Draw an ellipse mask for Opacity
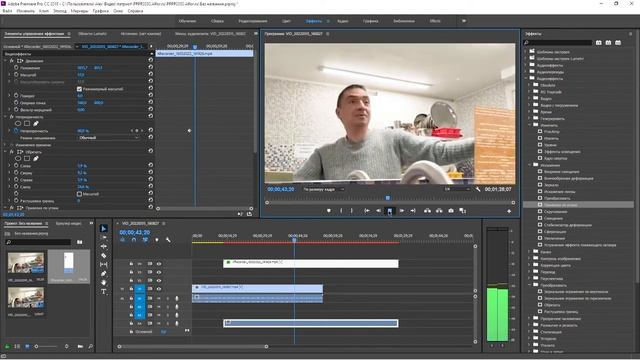Image resolution: width=640 pixels, height=360 pixels. point(18,123)
